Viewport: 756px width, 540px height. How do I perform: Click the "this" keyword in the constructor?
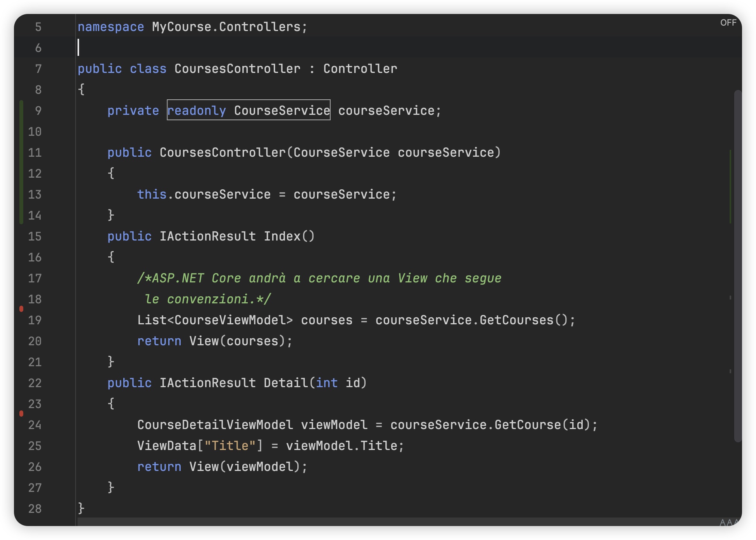152,194
